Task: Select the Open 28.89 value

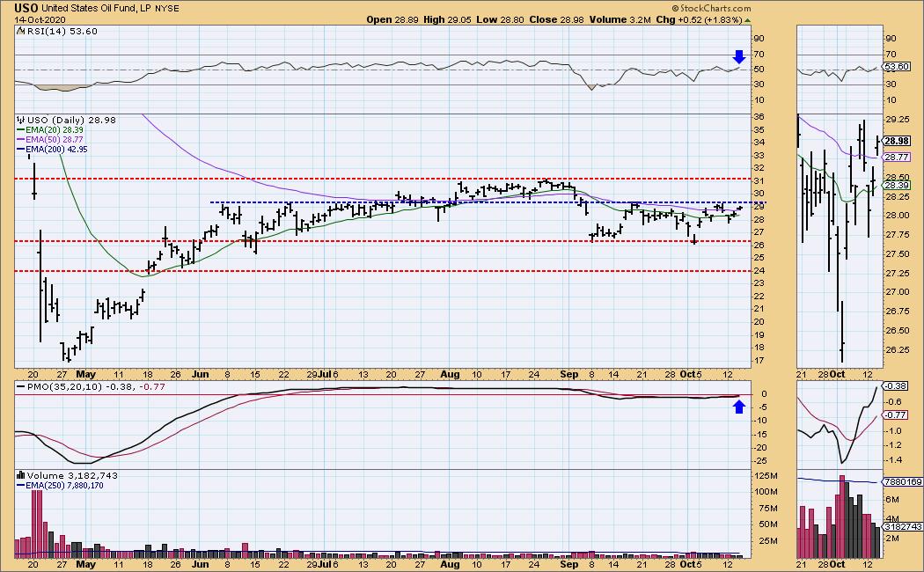Action: [392, 19]
